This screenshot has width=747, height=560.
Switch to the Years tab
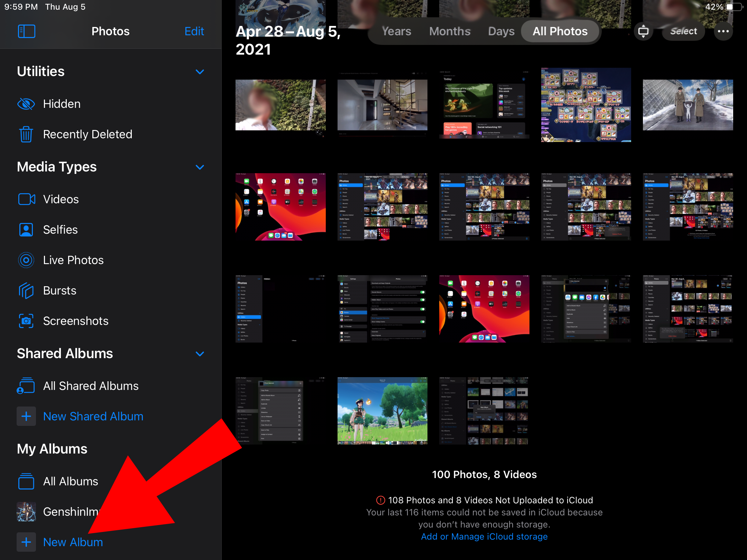[396, 31]
